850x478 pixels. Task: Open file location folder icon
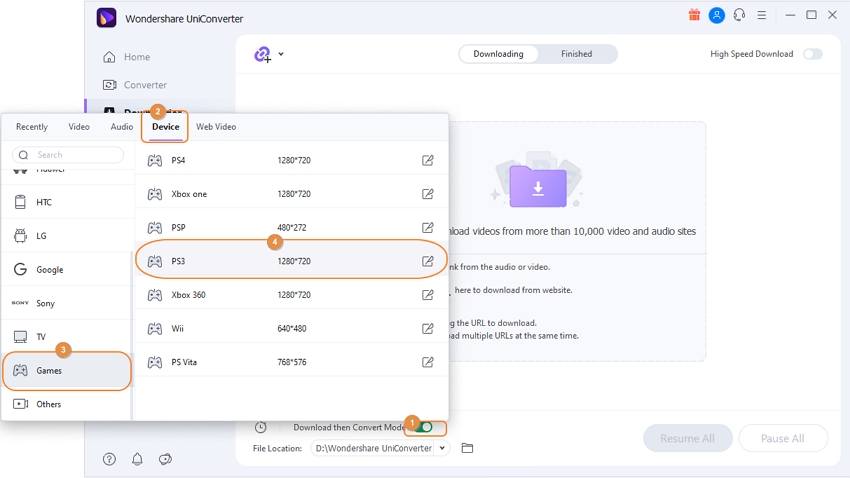(467, 449)
